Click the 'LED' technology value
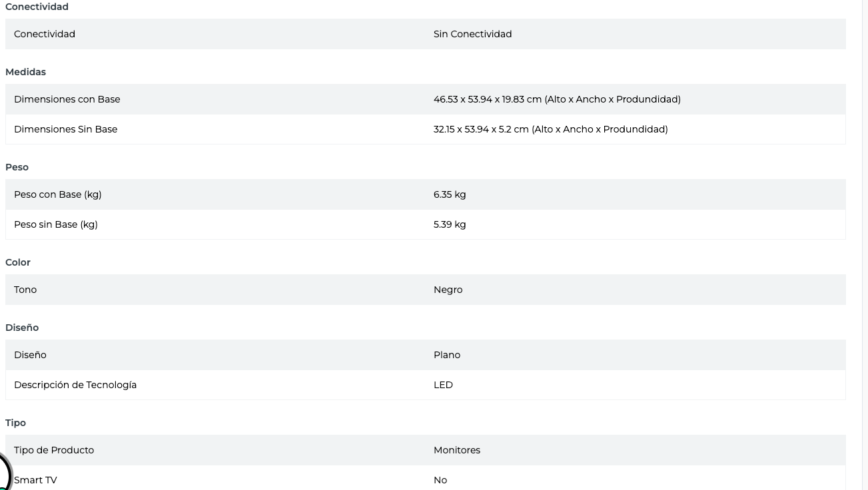 pyautogui.click(x=443, y=385)
